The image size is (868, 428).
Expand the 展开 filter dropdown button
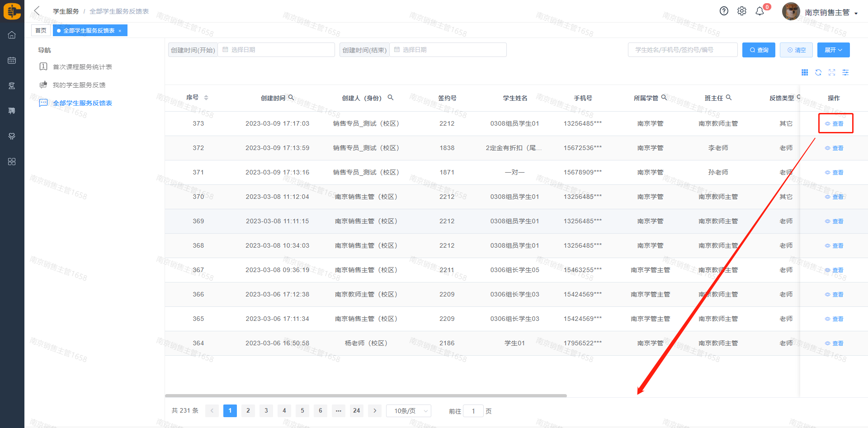833,50
